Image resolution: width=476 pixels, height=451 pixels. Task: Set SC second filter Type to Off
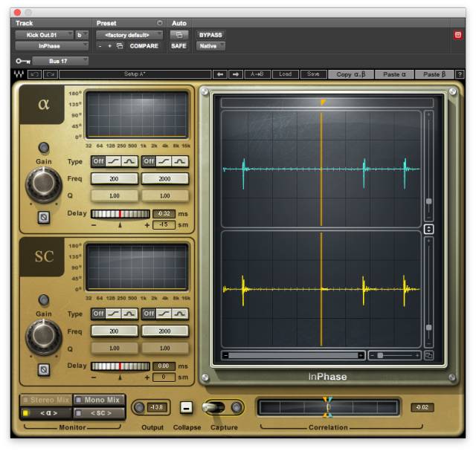pyautogui.click(x=149, y=314)
